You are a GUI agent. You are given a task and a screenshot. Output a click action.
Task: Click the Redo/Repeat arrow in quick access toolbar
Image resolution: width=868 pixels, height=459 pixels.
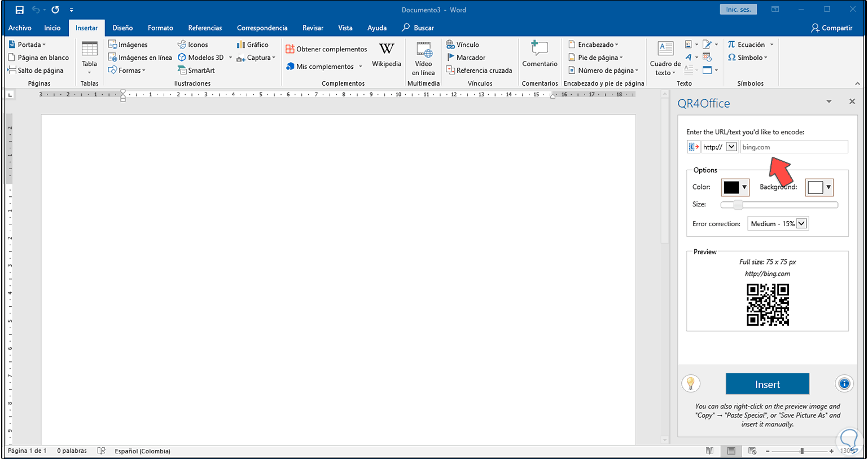(55, 10)
